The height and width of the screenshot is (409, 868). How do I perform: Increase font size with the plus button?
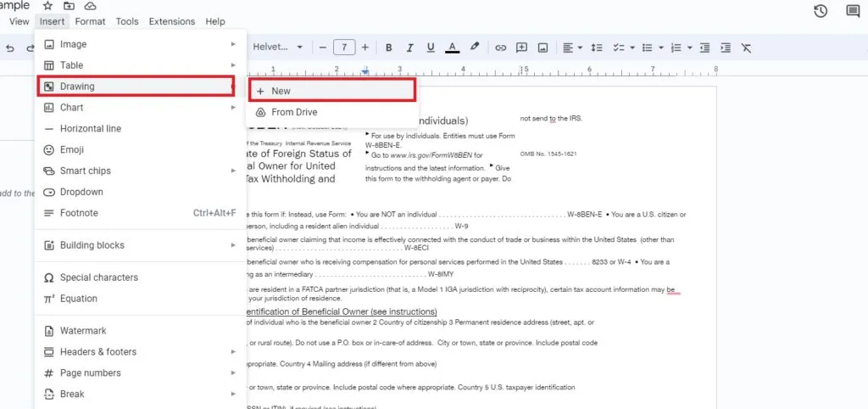(364, 48)
